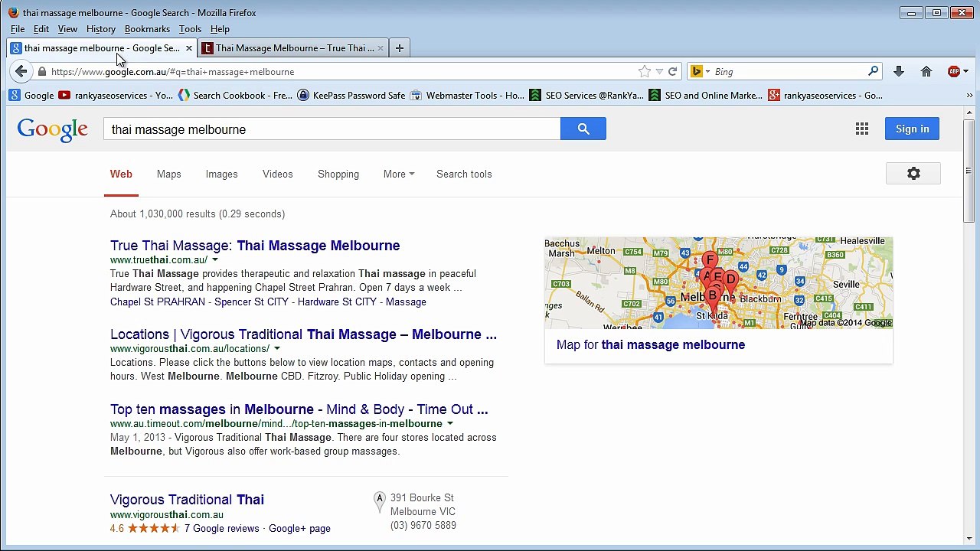Open the Tools menu

(190, 29)
